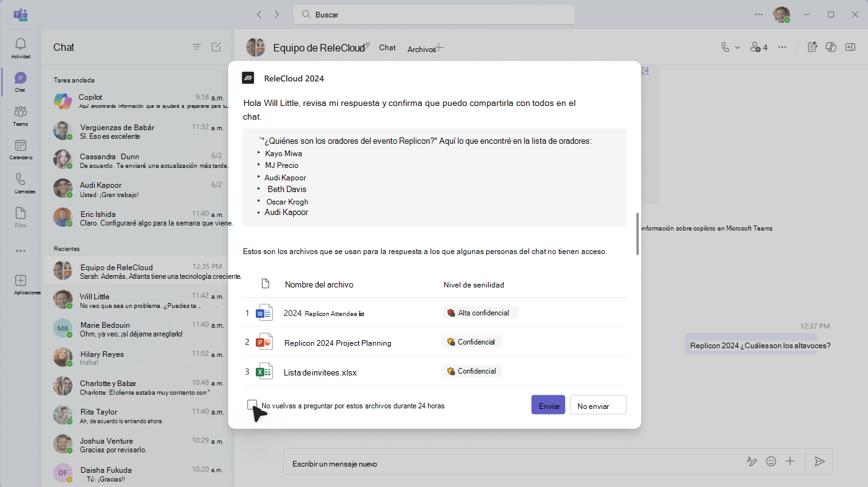Check 'No vuelvas a preguntar' checkbox

point(252,405)
